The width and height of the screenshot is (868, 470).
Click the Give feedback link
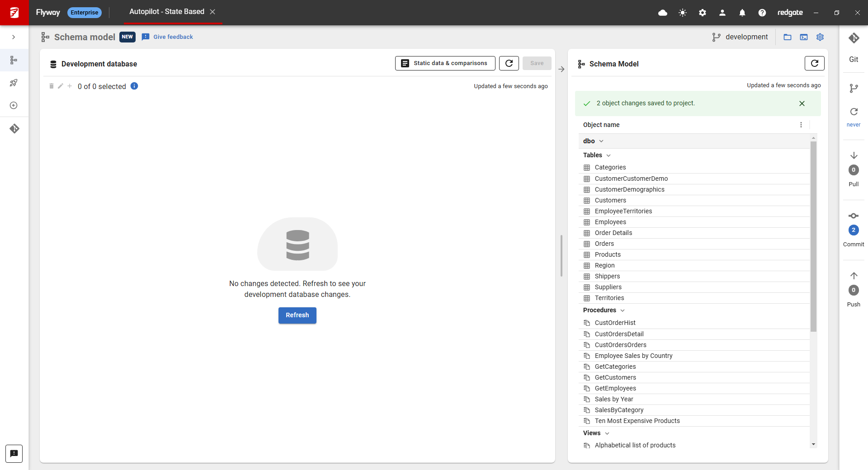tap(173, 37)
